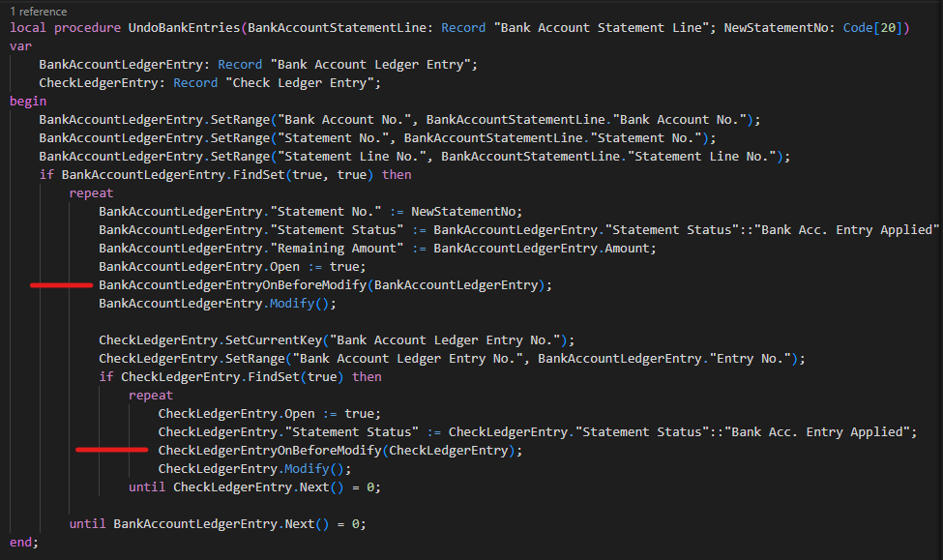Click the red marker beside BankAccountLedgerEntryOnBeforeModify
Viewport: 943px width, 560px height.
pos(60,284)
